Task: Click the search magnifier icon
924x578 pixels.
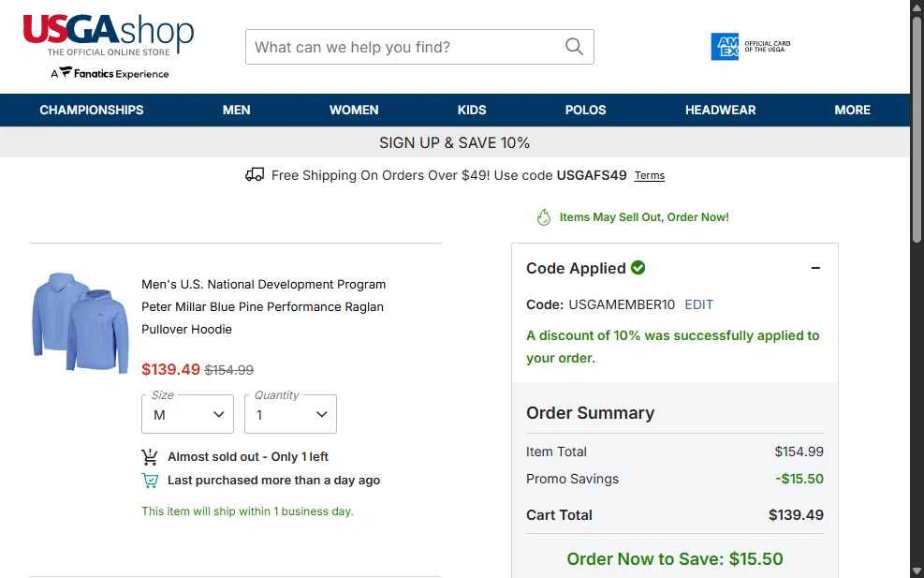Action: pos(574,47)
